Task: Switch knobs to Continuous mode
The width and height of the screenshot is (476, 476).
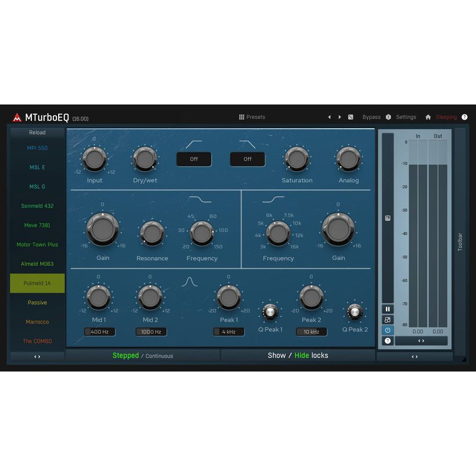Action: pyautogui.click(x=160, y=356)
